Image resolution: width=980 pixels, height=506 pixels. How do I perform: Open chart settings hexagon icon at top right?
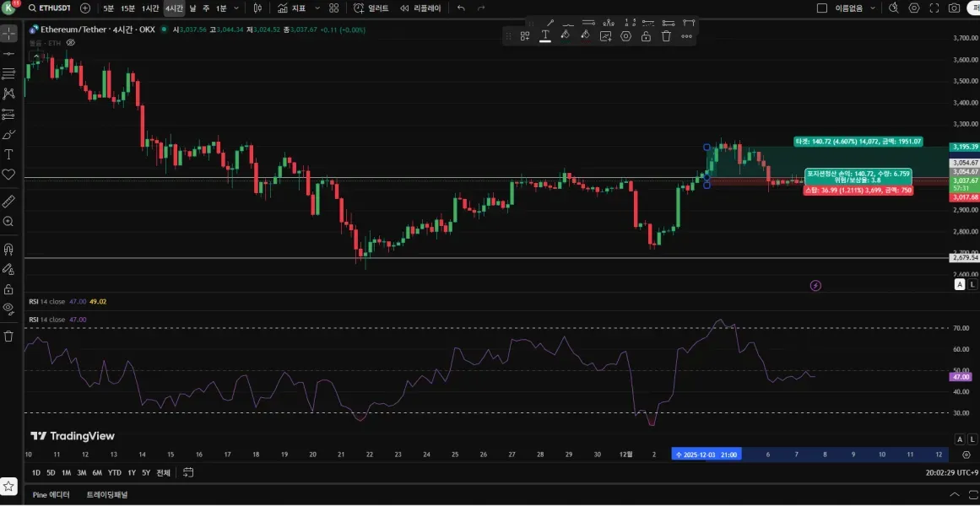[x=914, y=8]
